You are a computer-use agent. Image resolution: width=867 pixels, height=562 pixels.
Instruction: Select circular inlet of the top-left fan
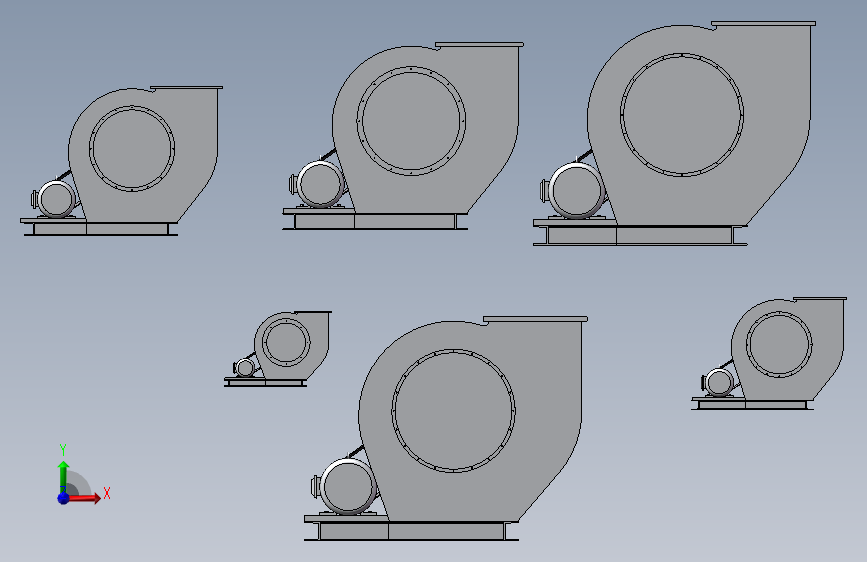tap(132, 149)
